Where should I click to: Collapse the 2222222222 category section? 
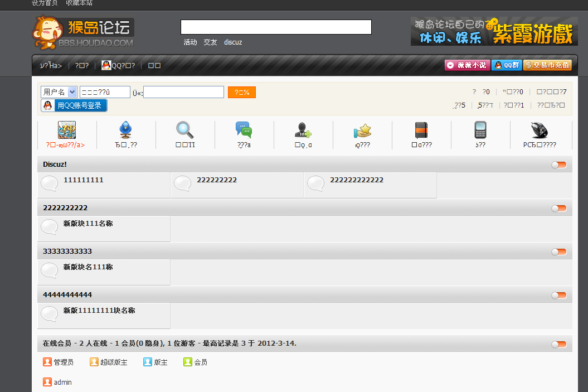559,209
